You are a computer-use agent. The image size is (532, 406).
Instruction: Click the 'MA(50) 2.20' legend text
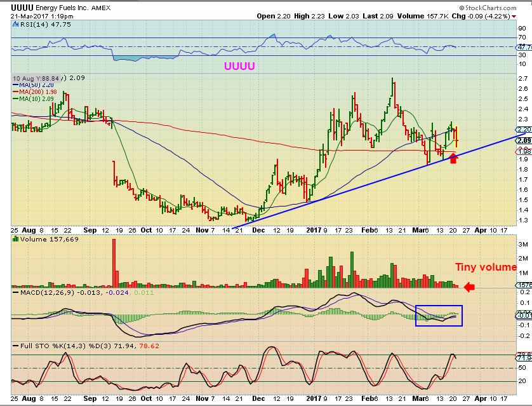tap(36, 85)
